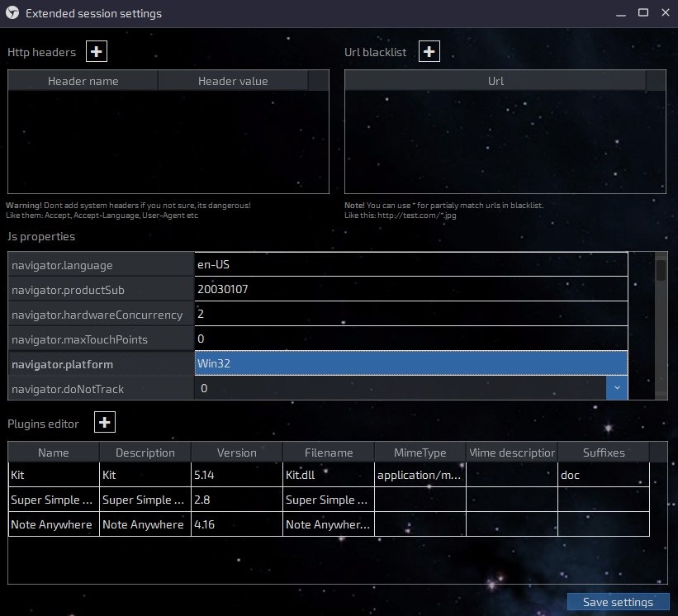Maximize the Extended session settings window

click(x=643, y=13)
